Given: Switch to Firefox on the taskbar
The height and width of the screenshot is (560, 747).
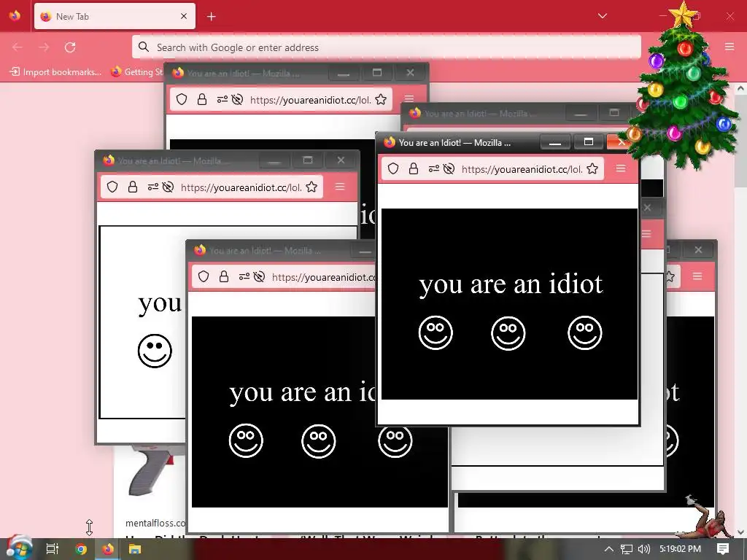Looking at the screenshot, I should 108,548.
